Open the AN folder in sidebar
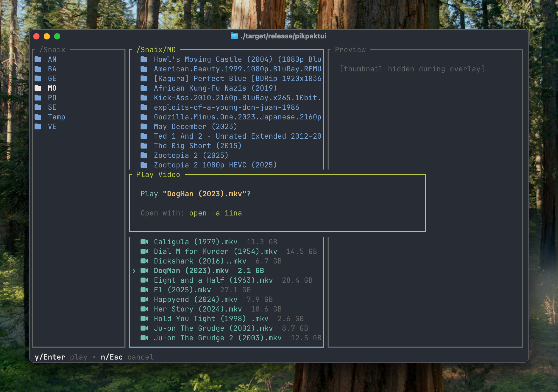 (52, 59)
